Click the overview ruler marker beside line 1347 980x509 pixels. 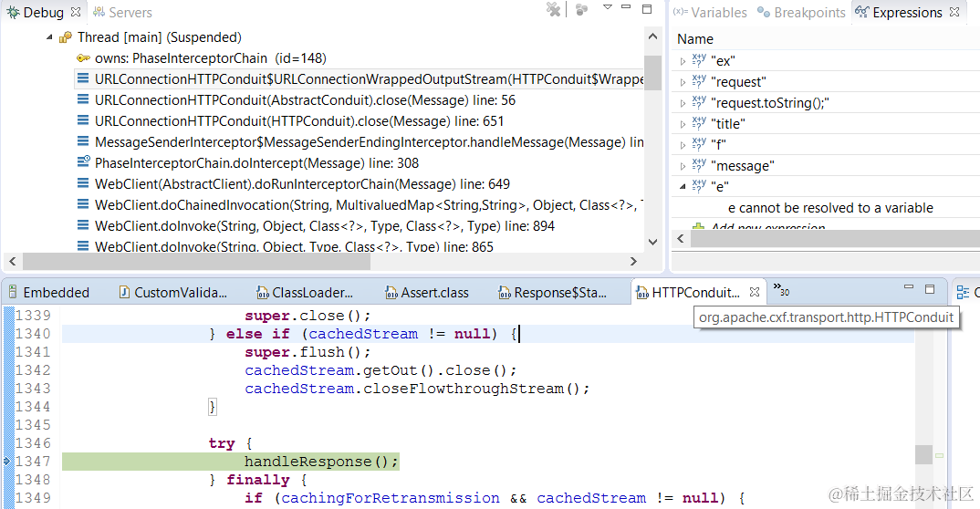point(939,456)
